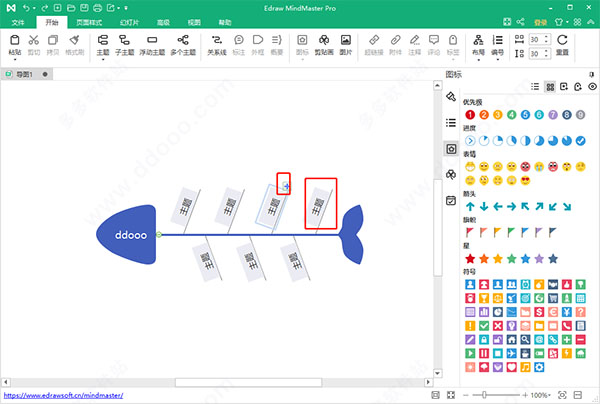This screenshot has width=600, height=404.
Task: Decrease the vertical spacing stepper value
Action: [546, 56]
